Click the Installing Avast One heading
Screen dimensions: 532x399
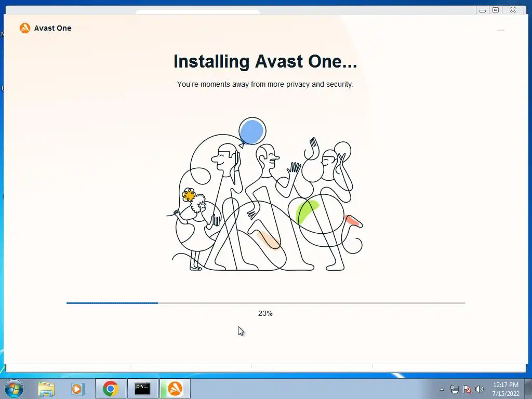click(265, 61)
